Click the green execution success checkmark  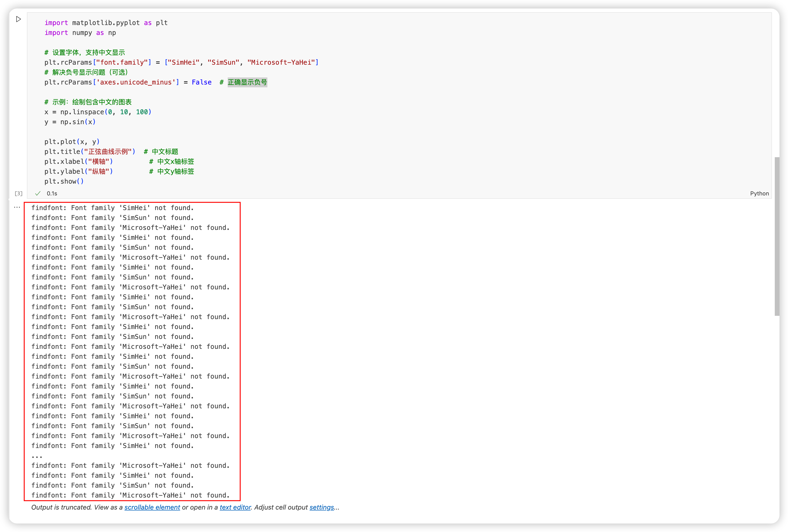[x=38, y=193]
